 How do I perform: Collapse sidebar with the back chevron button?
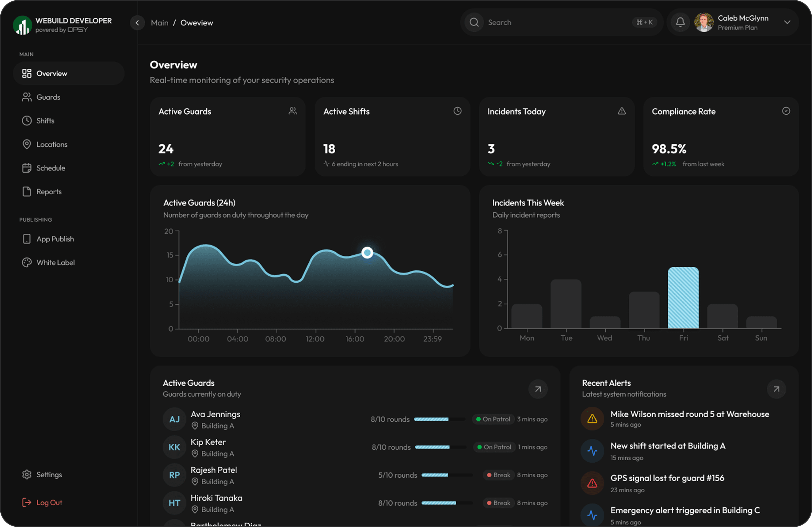(x=137, y=23)
